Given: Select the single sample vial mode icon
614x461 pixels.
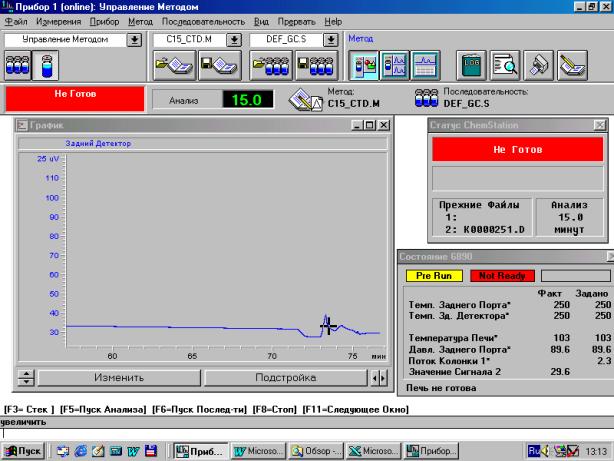Looking at the screenshot, I should click(x=46, y=65).
